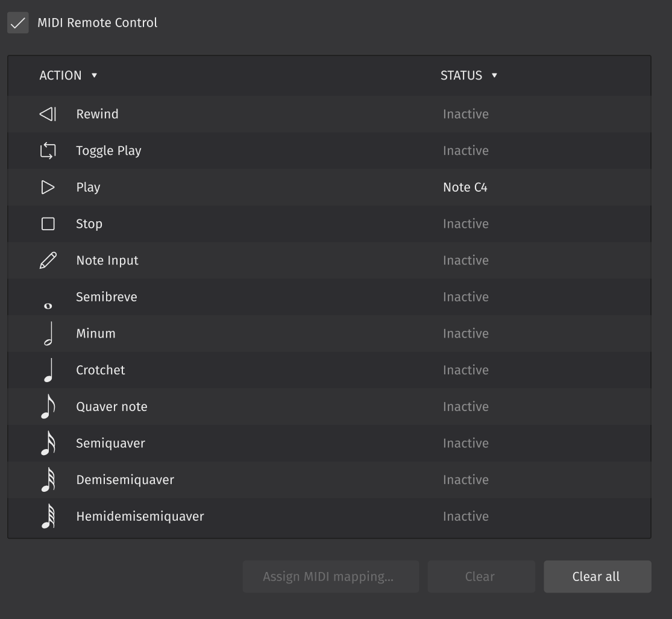This screenshot has height=619, width=672.
Task: Disable MIDI Remote Control checkbox
Action: click(17, 22)
